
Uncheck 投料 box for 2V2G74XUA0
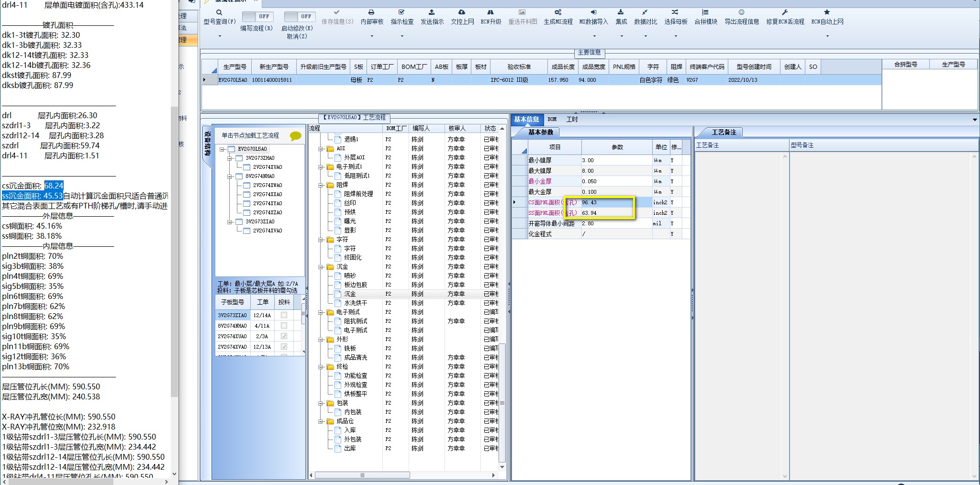pos(284,336)
